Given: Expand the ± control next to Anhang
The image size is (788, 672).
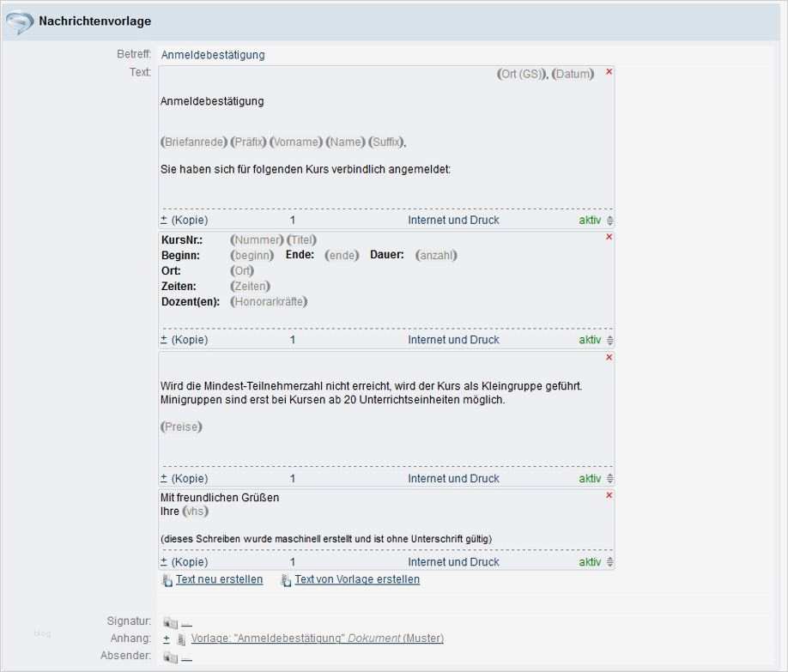Looking at the screenshot, I should coord(167,639).
